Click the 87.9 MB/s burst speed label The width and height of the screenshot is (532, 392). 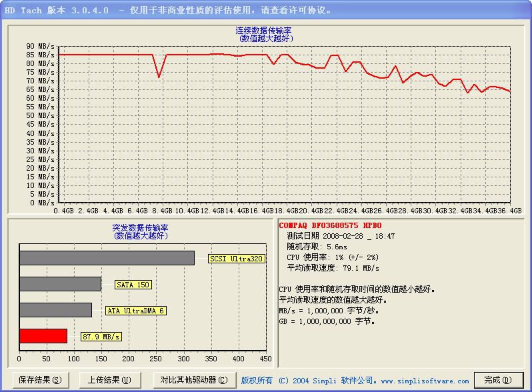[x=101, y=337]
